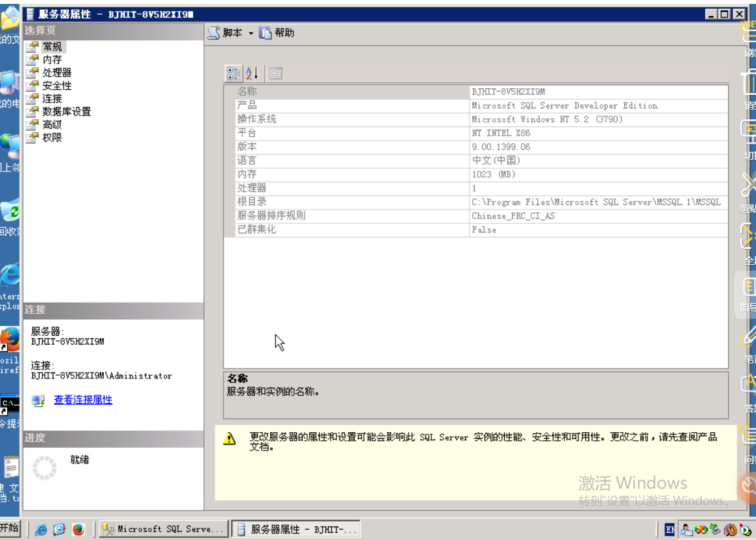This screenshot has height=540, width=756.
Task: Sort properties alphabetically
Action: pos(253,73)
